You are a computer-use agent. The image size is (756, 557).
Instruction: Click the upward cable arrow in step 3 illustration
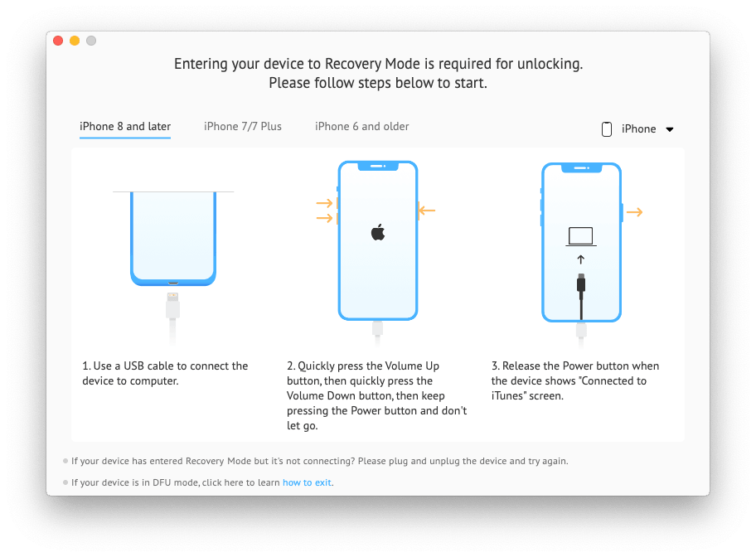580,259
